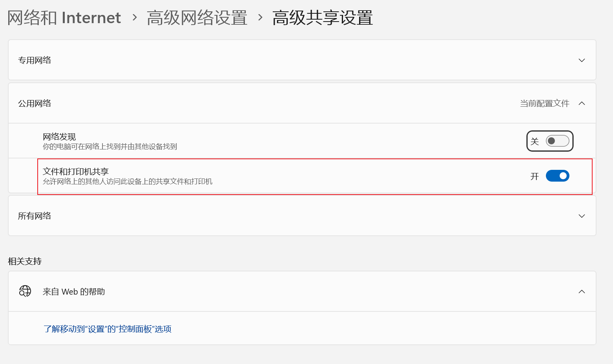Click the globe icon beside 来自 Web 的帮助
Image resolution: width=613 pixels, height=364 pixels.
(25, 291)
